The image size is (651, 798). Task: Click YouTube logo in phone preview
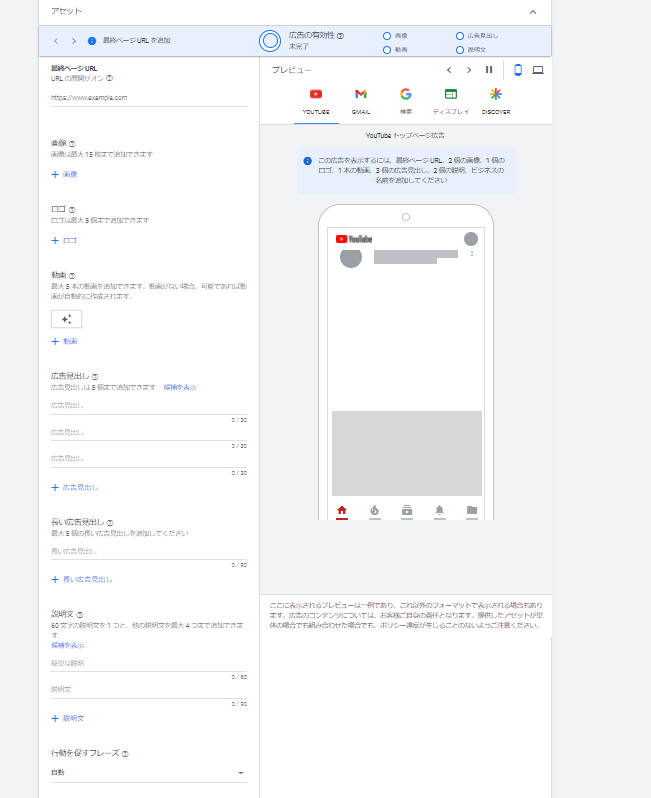coord(354,239)
